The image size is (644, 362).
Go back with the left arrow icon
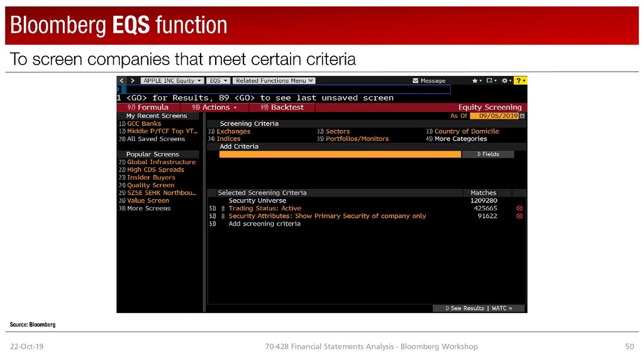point(121,80)
